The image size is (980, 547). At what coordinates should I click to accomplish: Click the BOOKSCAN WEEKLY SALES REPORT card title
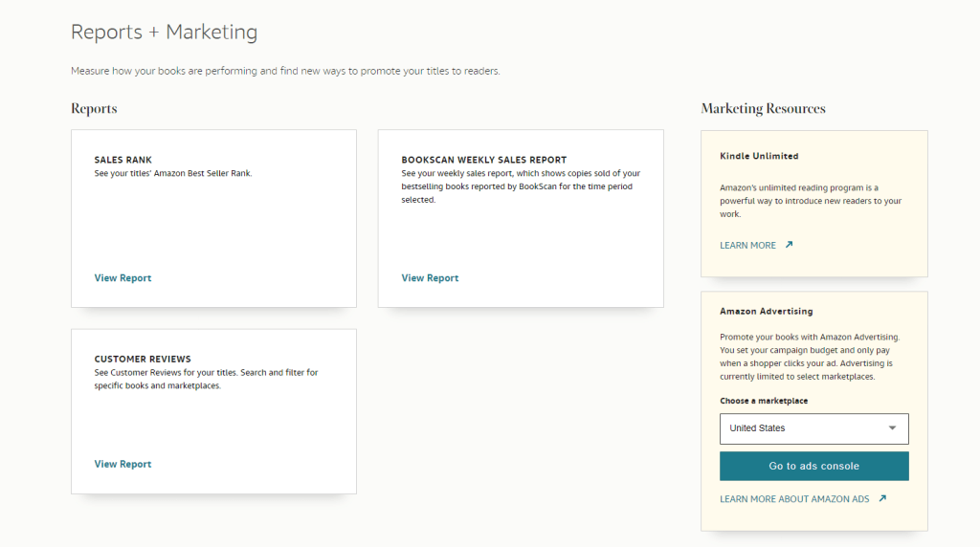click(483, 160)
